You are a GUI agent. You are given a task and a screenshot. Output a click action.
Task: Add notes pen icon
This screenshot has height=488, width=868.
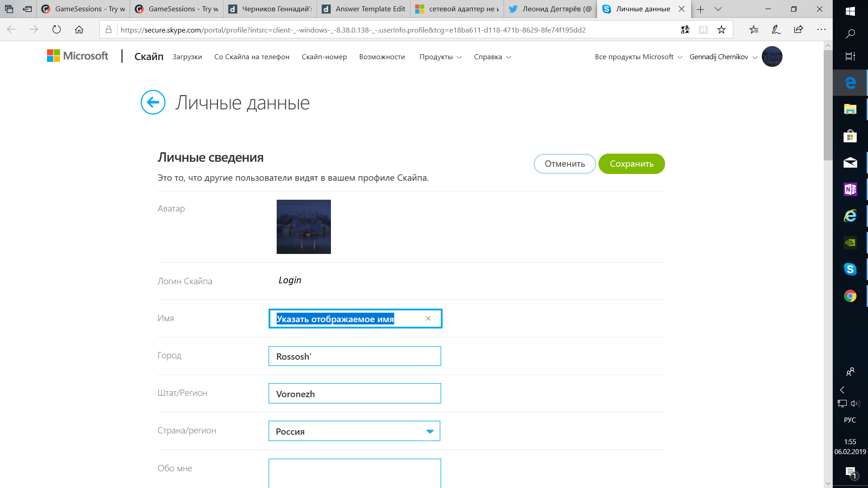click(x=776, y=30)
